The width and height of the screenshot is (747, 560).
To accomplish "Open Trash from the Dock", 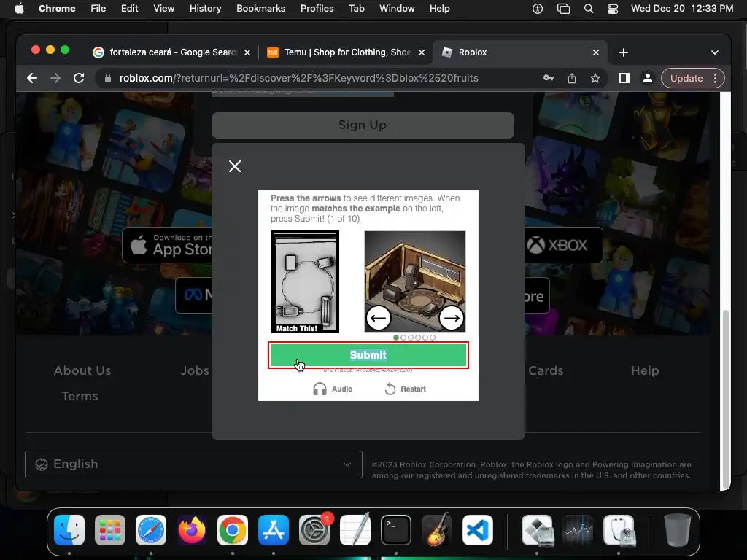I will click(678, 530).
